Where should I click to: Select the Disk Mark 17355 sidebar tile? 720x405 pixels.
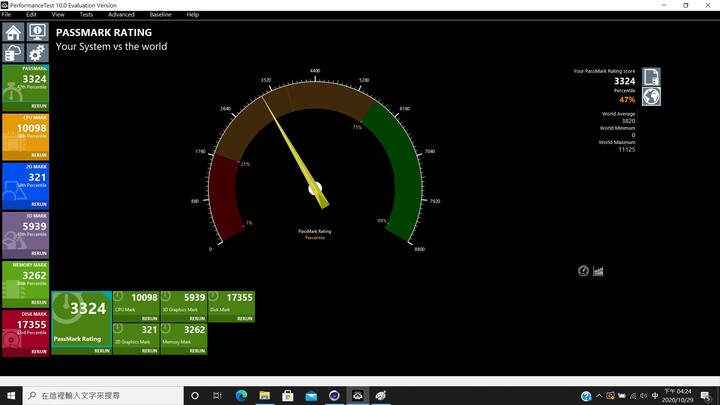coord(25,333)
